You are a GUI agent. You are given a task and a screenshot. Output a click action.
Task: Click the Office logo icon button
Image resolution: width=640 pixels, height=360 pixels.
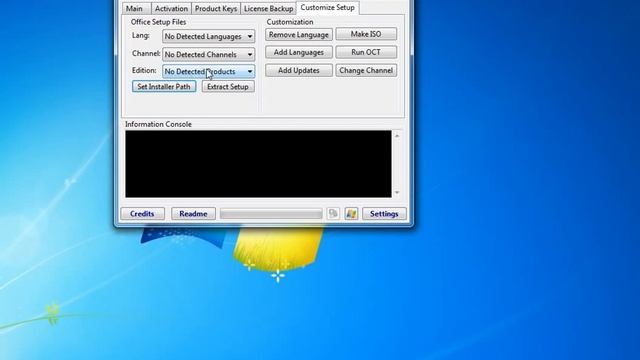tap(351, 213)
